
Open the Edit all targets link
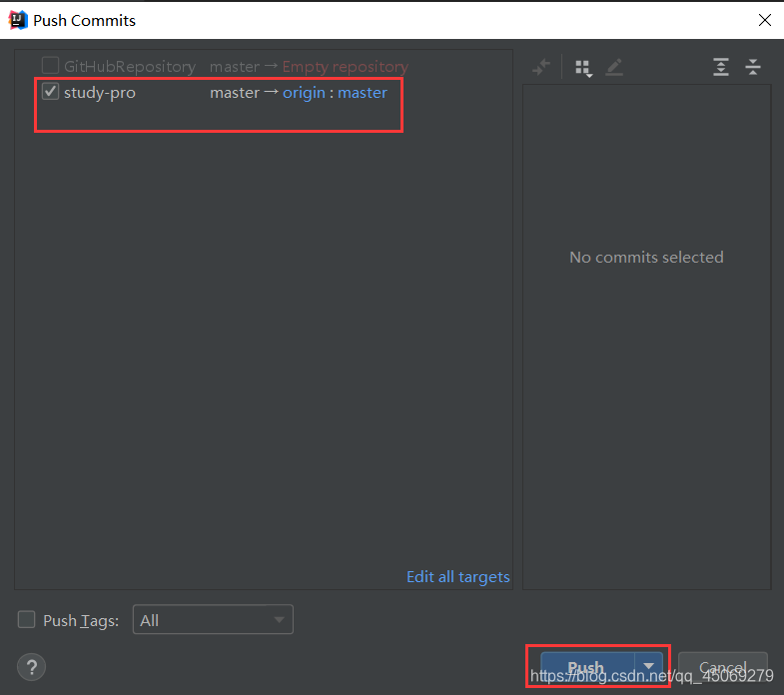(x=458, y=576)
